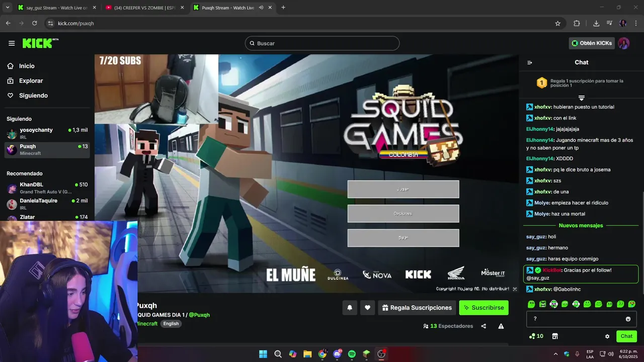Mute the Puxqh Stream tab audio icon

click(261, 8)
